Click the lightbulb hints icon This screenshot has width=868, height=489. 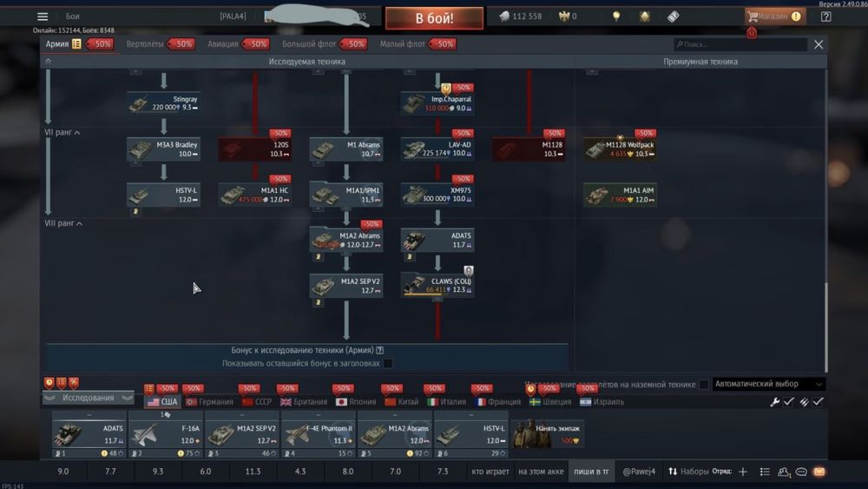click(x=616, y=17)
